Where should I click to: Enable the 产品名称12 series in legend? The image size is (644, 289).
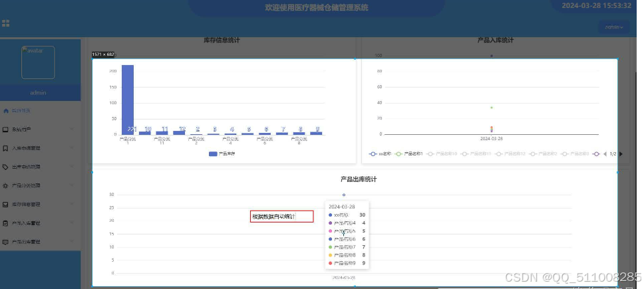[x=510, y=153]
